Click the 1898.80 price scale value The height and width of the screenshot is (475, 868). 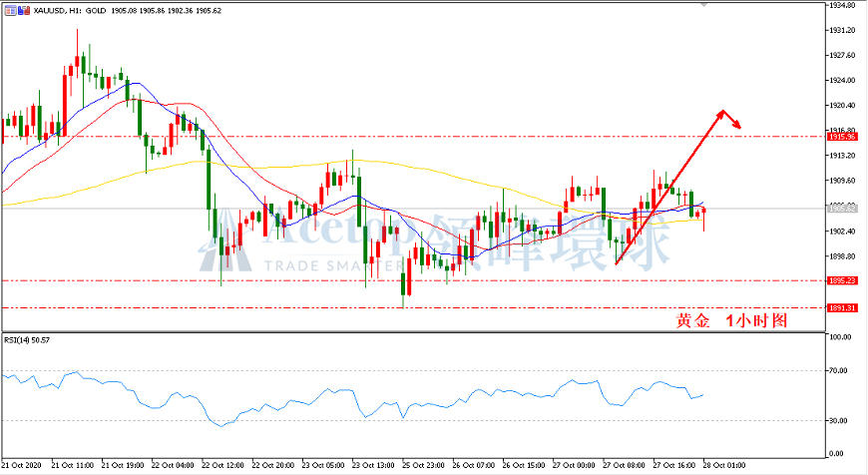(x=842, y=256)
